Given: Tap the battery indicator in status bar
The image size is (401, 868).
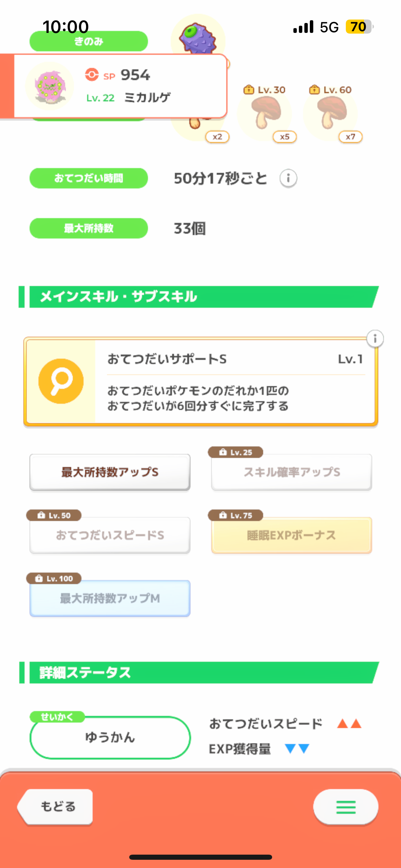Looking at the screenshot, I should point(359,27).
